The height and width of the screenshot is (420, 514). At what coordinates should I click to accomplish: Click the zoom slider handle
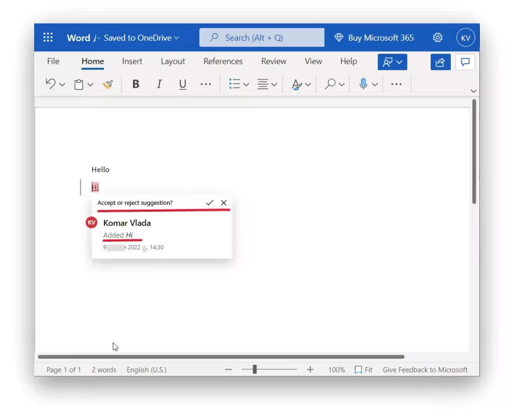[x=254, y=369]
